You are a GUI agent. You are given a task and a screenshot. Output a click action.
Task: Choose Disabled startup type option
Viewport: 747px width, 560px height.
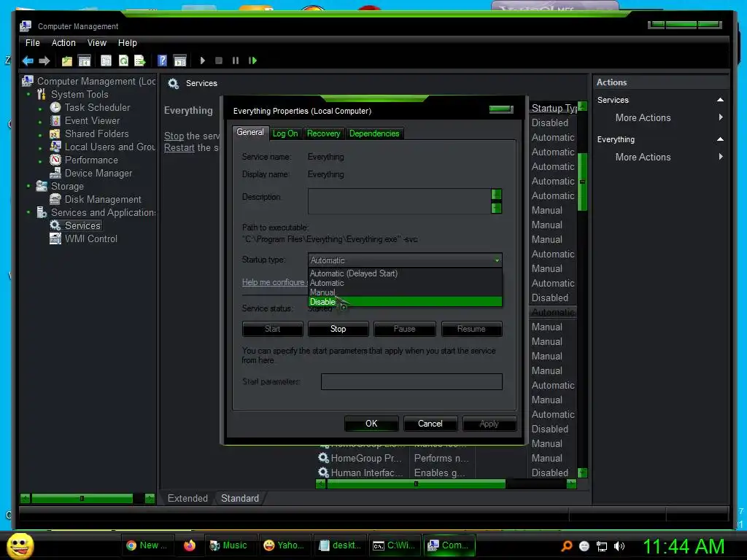(x=405, y=302)
